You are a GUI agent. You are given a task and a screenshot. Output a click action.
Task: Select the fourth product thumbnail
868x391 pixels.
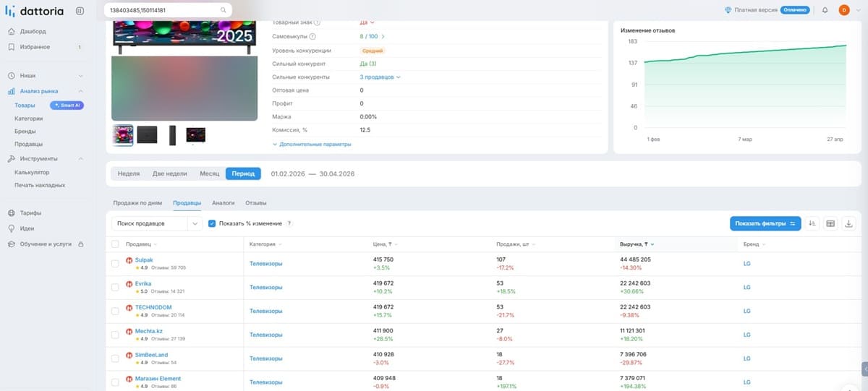point(195,135)
